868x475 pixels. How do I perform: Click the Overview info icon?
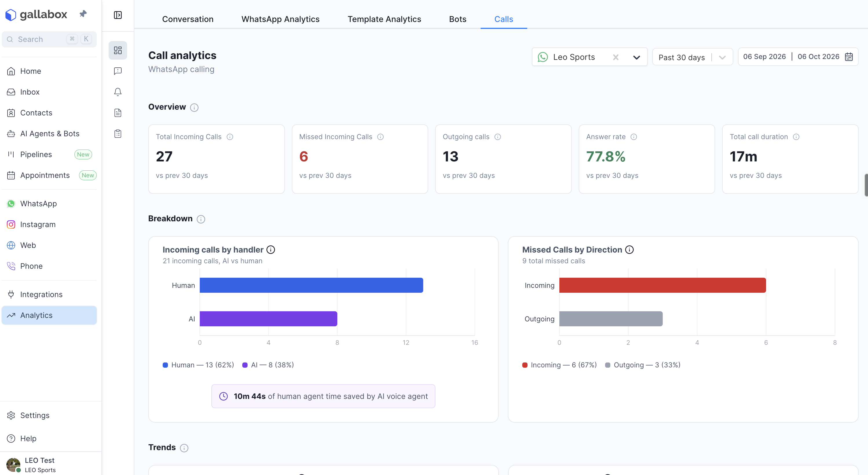coord(194,107)
